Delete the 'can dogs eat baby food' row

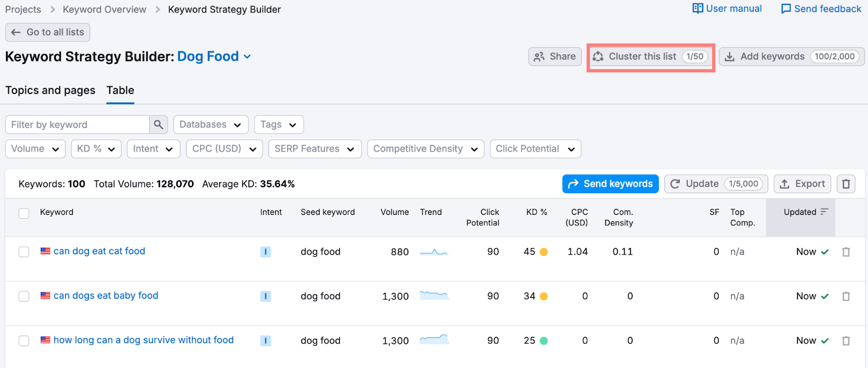846,296
